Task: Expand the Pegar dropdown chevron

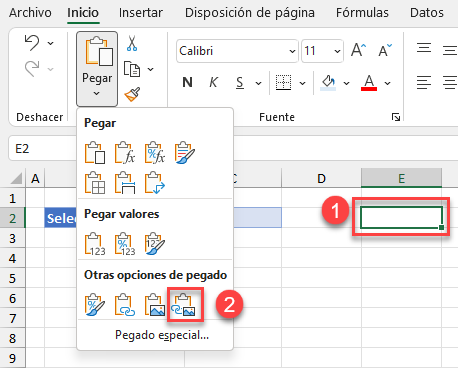Action: [x=96, y=94]
